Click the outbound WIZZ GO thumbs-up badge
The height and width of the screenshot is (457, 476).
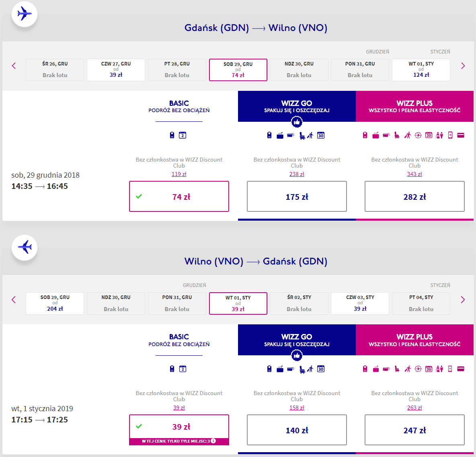(297, 121)
